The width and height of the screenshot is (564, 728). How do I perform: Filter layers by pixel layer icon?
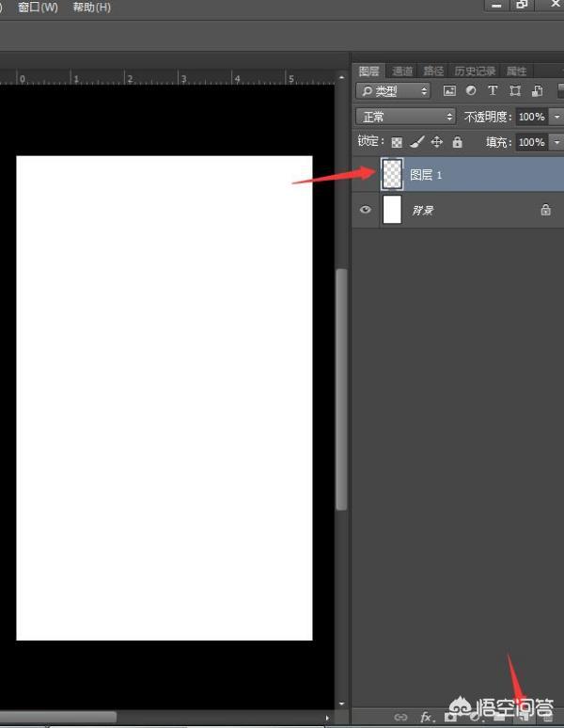click(x=449, y=91)
